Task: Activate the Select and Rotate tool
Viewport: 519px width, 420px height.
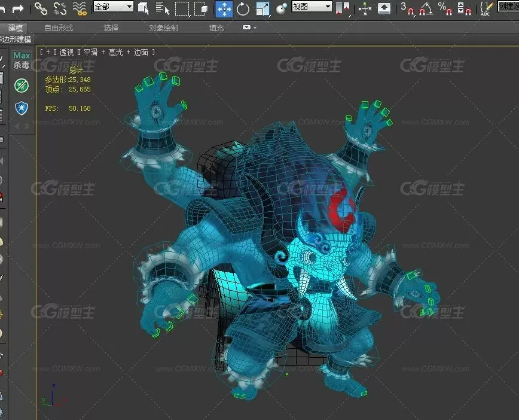Action: point(243,10)
